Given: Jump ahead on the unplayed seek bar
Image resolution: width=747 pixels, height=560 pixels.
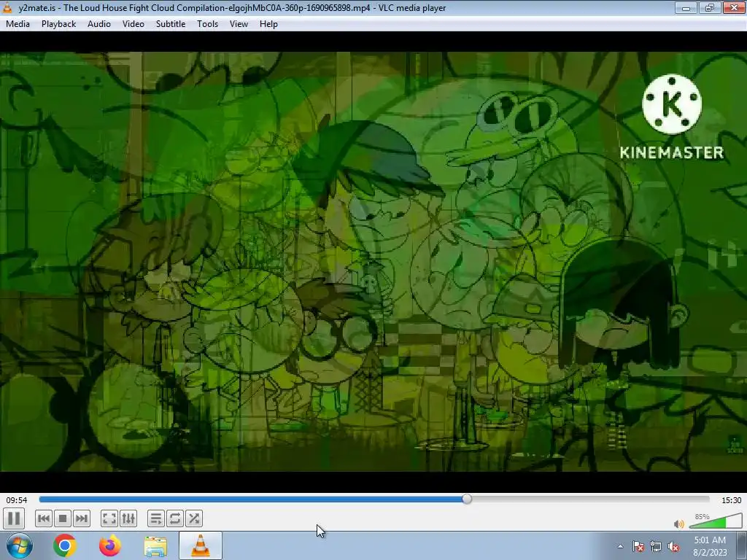Looking at the screenshot, I should pos(591,499).
